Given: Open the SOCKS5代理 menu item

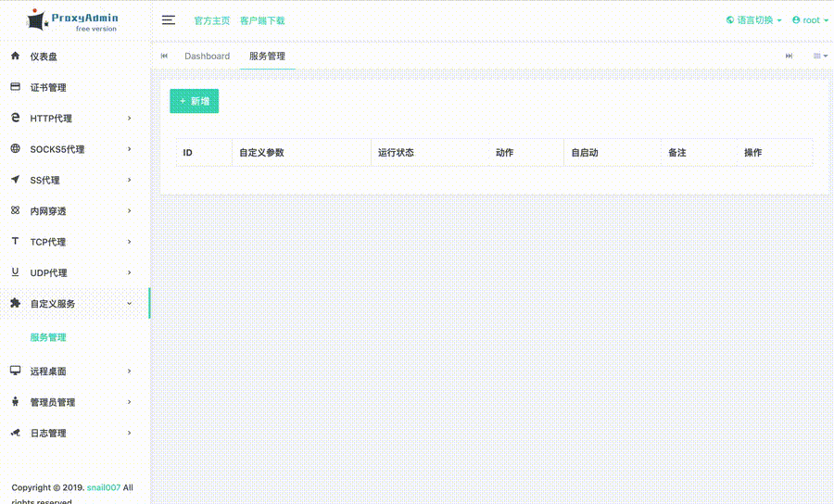Looking at the screenshot, I should (75, 149).
